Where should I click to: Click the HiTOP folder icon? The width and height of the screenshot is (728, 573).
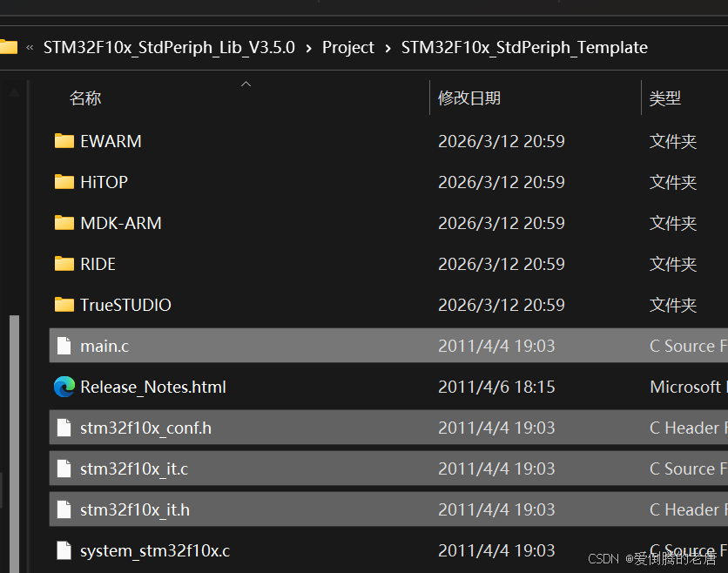tap(64, 182)
